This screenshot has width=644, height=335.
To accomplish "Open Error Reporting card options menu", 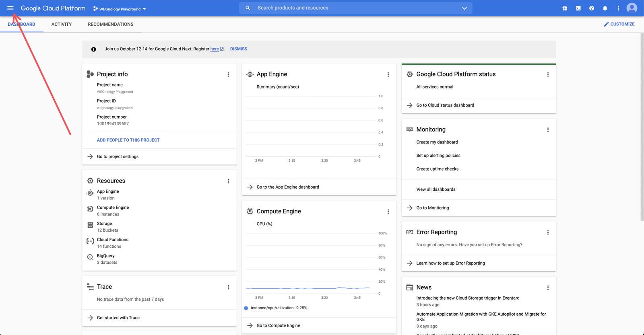I will (x=548, y=232).
